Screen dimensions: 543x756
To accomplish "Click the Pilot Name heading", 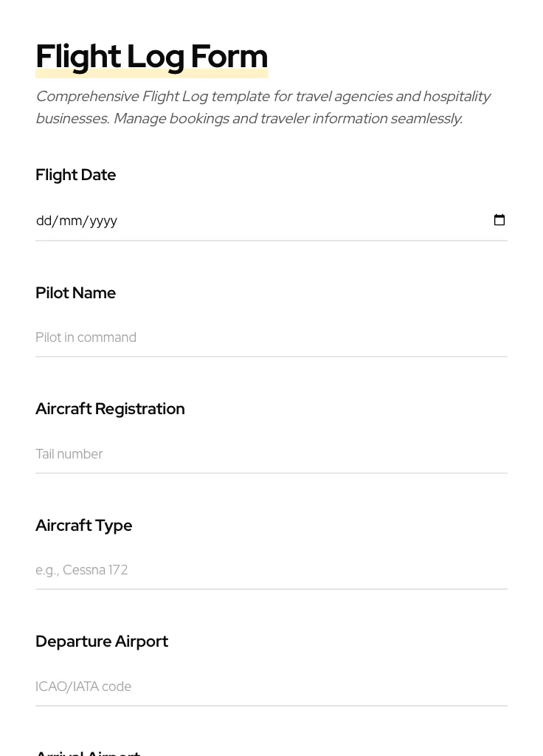I will [x=75, y=292].
